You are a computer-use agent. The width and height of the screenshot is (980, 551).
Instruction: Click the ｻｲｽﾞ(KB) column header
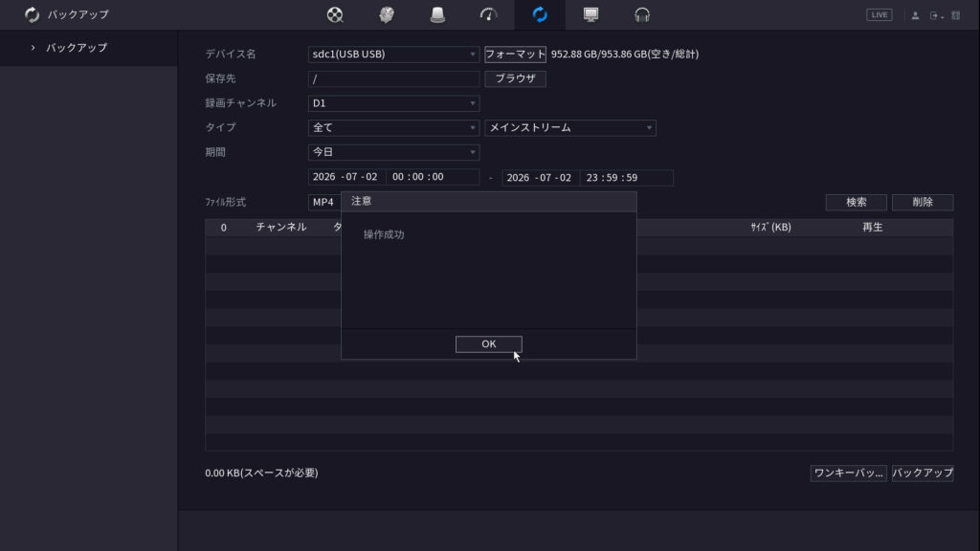[x=770, y=228]
